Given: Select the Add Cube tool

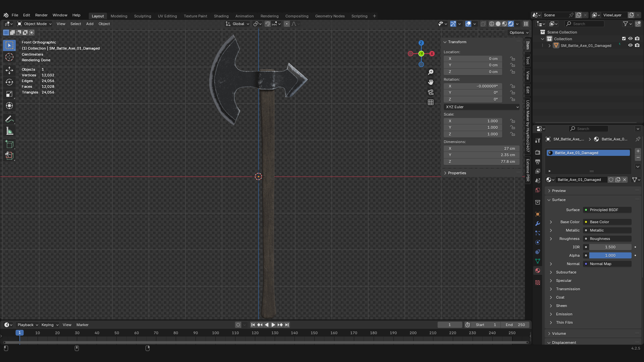Looking at the screenshot, I should [9, 144].
